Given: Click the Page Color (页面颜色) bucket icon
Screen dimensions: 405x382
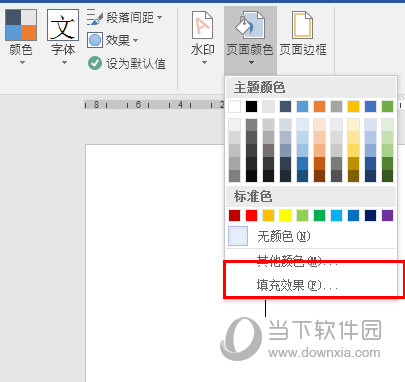Looking at the screenshot, I should click(250, 25).
